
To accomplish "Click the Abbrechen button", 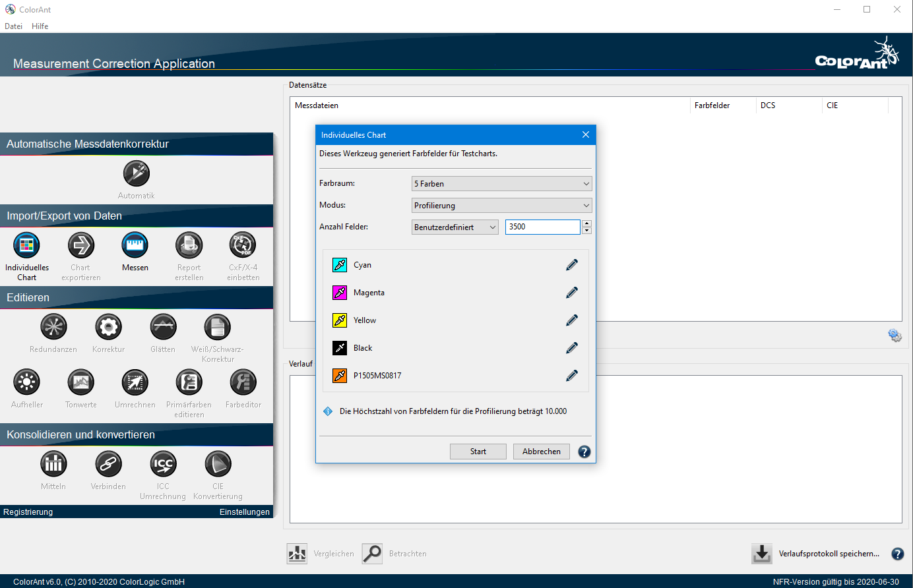I will pyautogui.click(x=541, y=452).
